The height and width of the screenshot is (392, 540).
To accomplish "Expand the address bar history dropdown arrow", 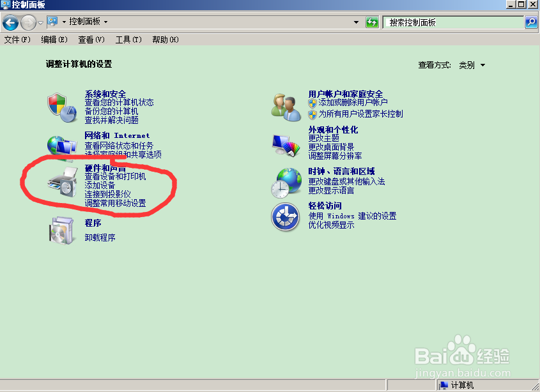I will tap(356, 22).
